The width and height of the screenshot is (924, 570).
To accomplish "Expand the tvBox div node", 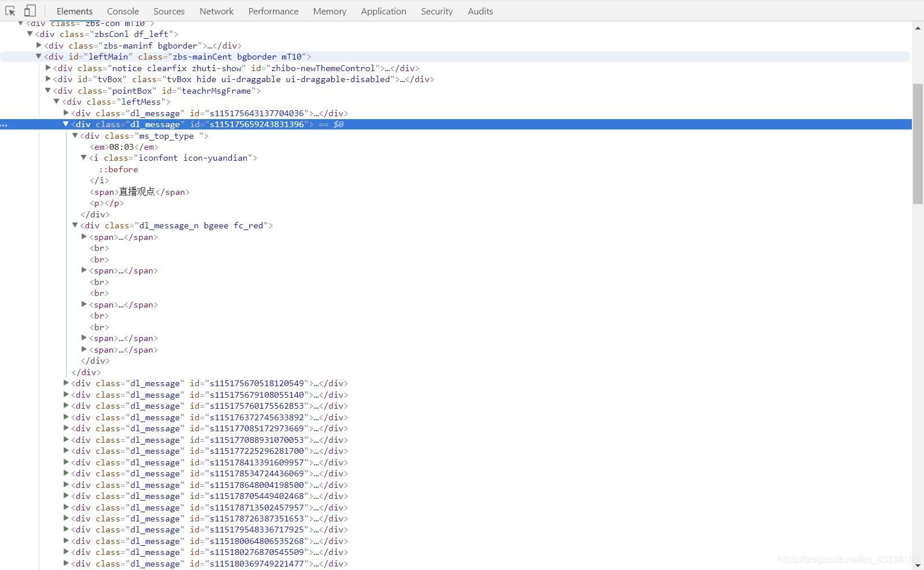I will click(x=48, y=79).
